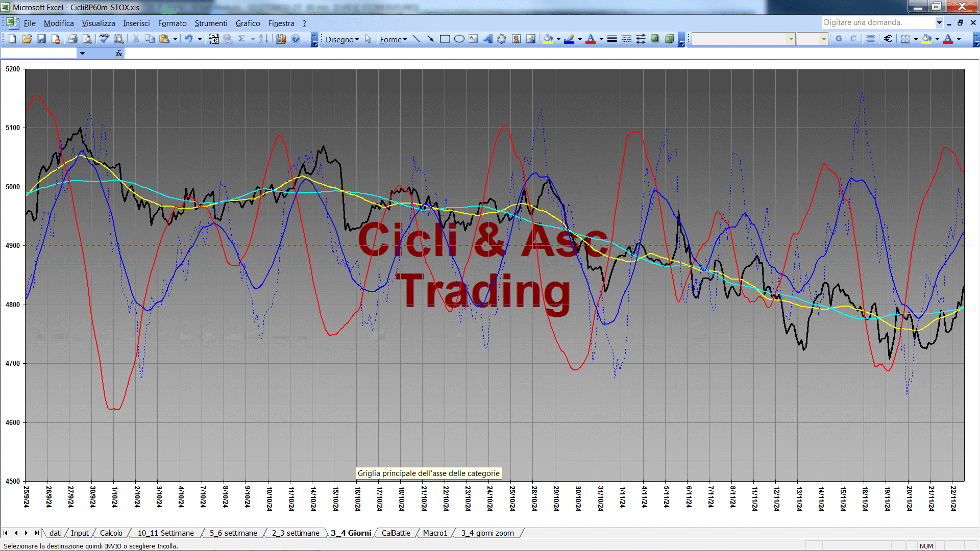Viewport: 980px width, 551px height.
Task: Switch to the dati sheet tab
Action: point(55,533)
